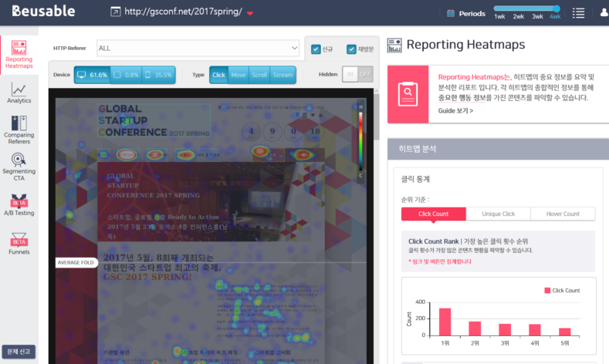The image size is (609, 364).
Task: Uncheck the 신규 visitor checkbox
Action: (316, 49)
